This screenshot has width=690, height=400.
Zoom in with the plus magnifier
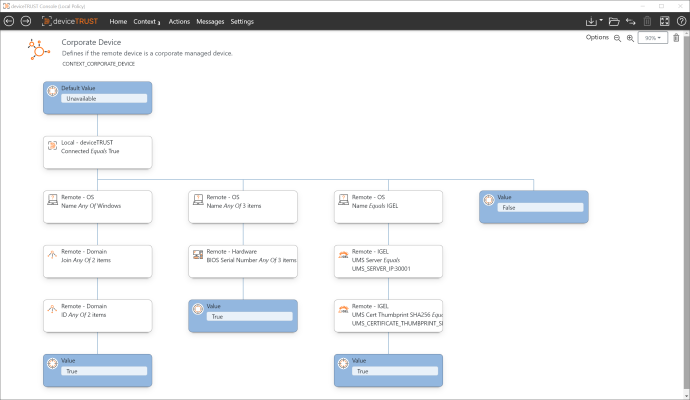[x=630, y=38]
